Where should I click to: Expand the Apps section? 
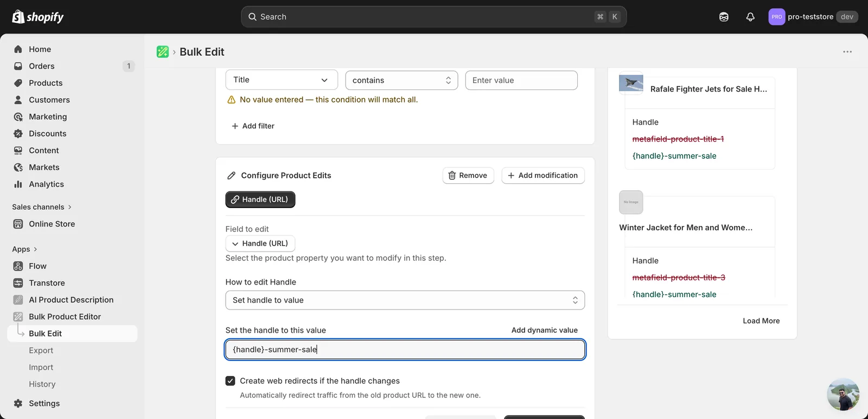coord(25,249)
